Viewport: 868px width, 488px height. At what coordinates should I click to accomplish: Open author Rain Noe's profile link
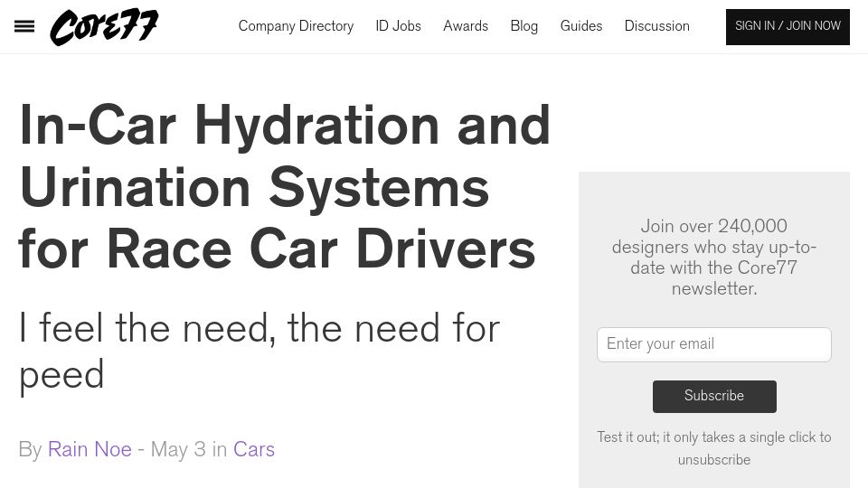point(90,449)
